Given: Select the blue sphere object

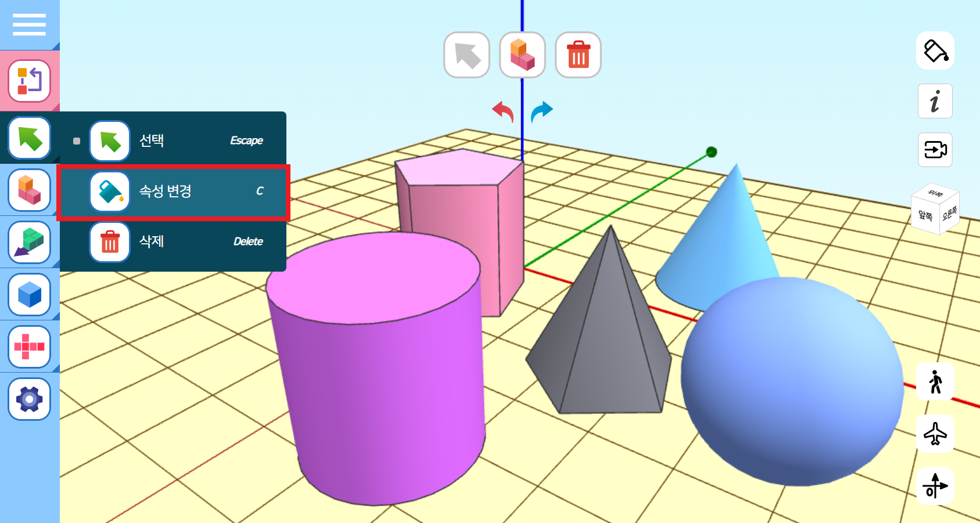Looking at the screenshot, I should coord(792,381).
